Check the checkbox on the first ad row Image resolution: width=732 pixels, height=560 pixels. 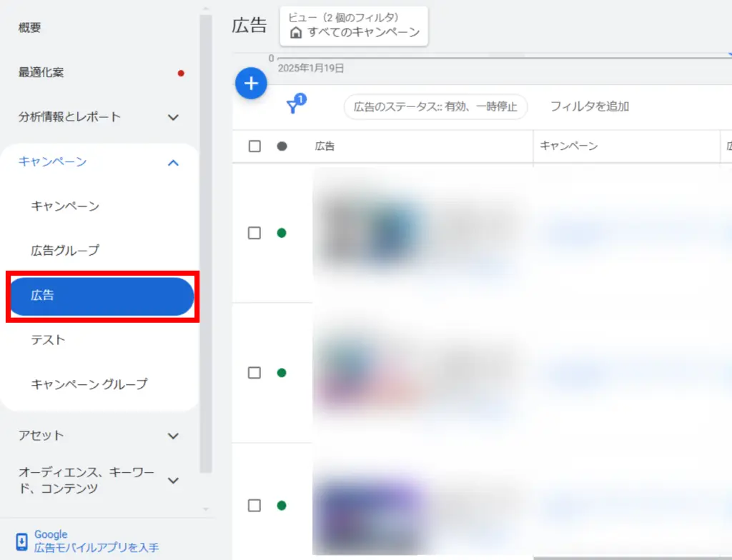(254, 233)
